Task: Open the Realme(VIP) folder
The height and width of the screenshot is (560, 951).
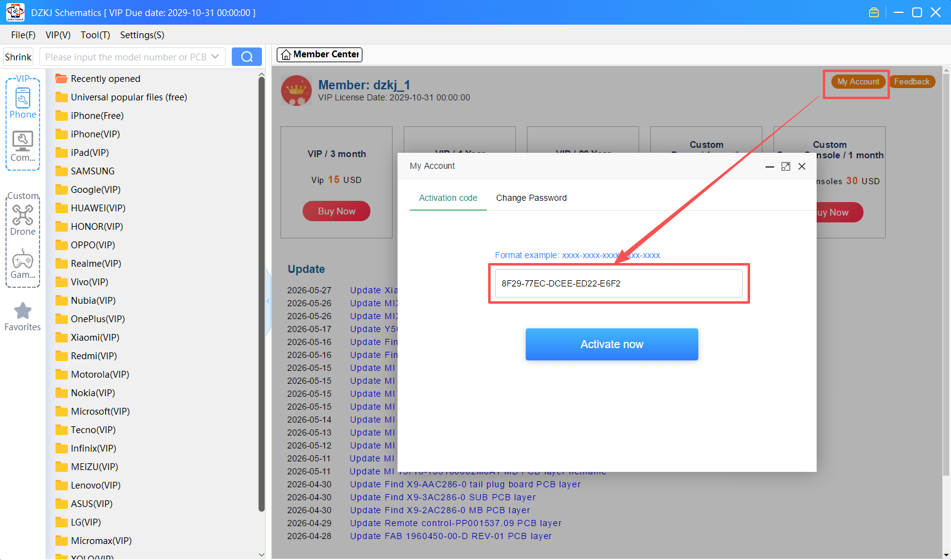Action: [x=88, y=264]
